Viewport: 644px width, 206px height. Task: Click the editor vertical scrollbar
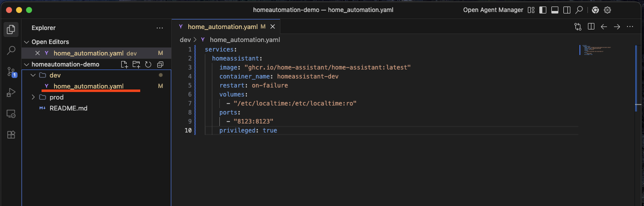coord(636,77)
